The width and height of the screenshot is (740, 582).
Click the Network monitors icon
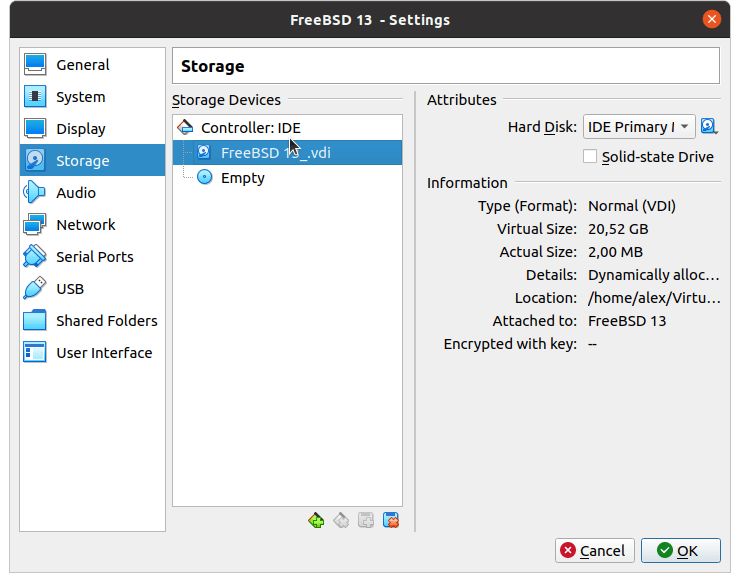(35, 225)
